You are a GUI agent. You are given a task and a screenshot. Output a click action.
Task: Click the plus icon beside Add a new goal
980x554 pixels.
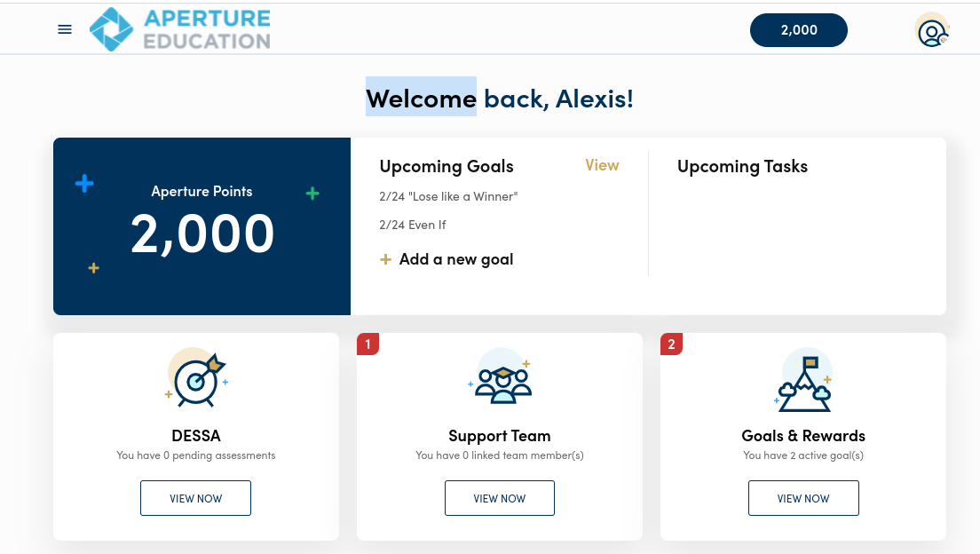tap(385, 260)
